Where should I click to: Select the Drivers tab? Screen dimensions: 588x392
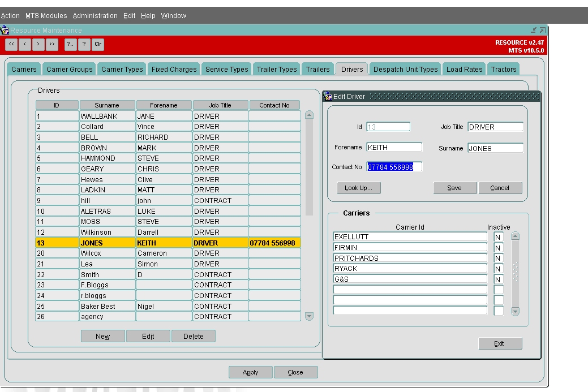pos(352,69)
